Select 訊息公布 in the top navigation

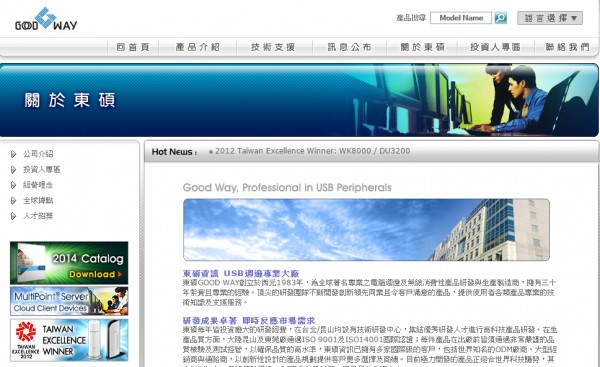click(349, 47)
